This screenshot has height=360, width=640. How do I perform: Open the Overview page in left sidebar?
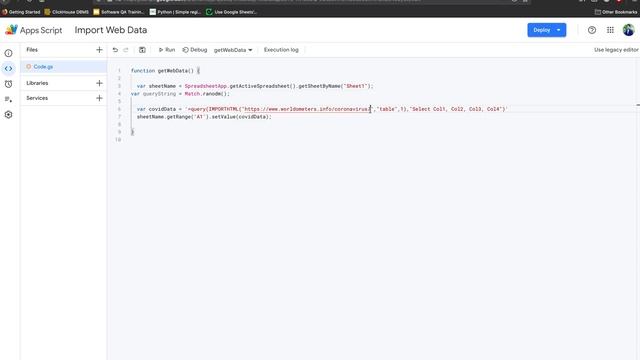(8, 53)
